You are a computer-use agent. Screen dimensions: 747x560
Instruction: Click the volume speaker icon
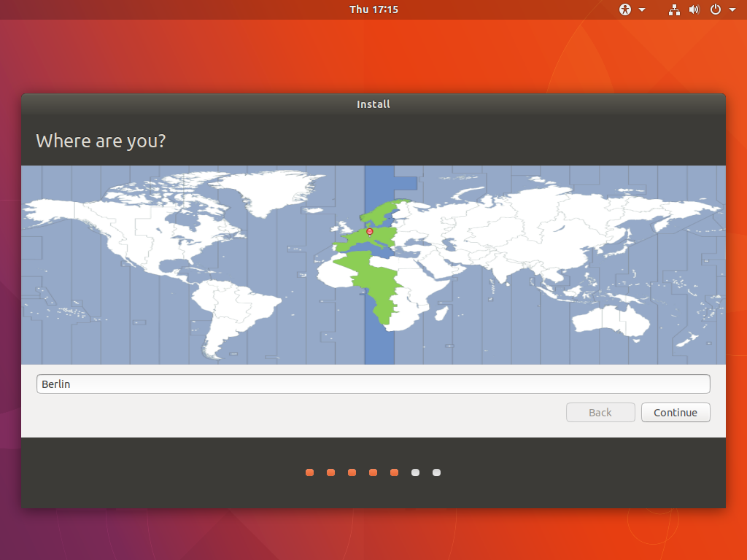pyautogui.click(x=694, y=9)
